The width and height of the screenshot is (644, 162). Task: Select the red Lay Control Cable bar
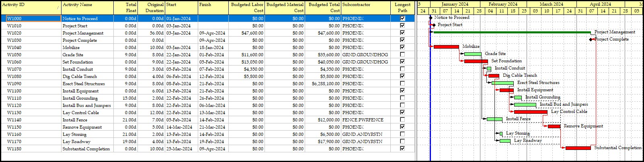click(531, 112)
